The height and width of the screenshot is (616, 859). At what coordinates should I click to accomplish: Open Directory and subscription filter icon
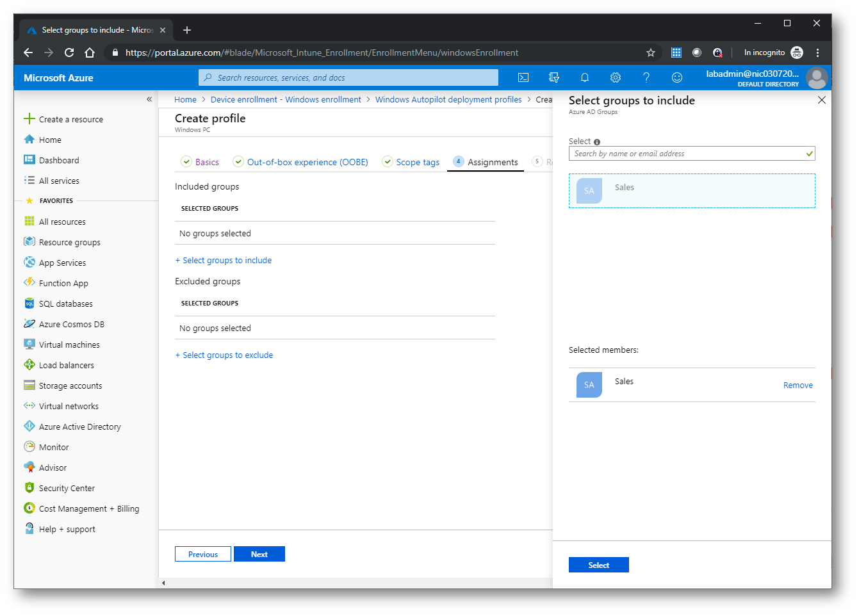click(554, 77)
